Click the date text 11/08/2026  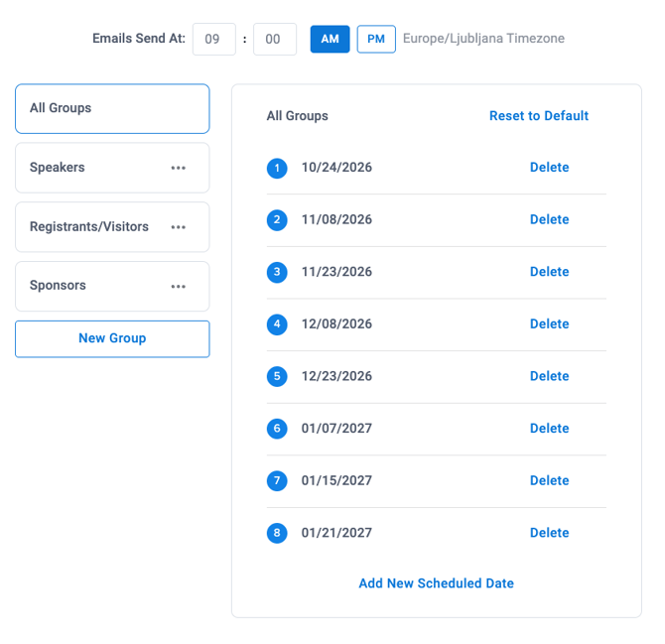[336, 219]
